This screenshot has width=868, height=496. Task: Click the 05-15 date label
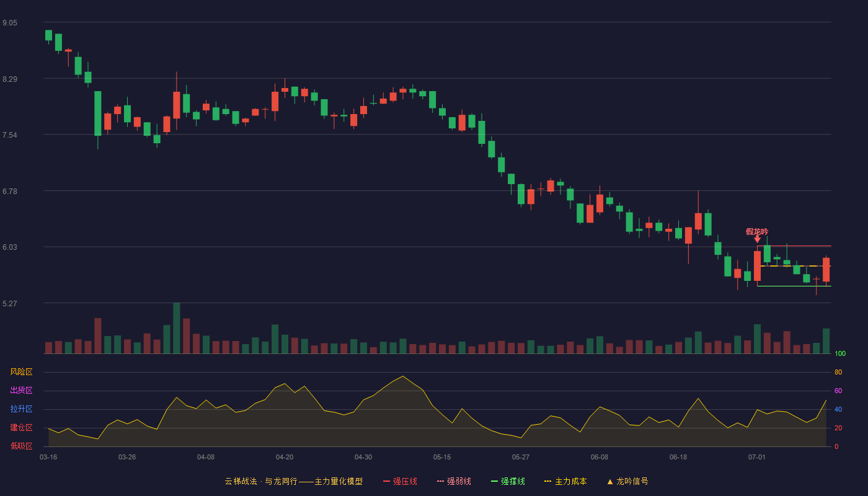point(442,457)
